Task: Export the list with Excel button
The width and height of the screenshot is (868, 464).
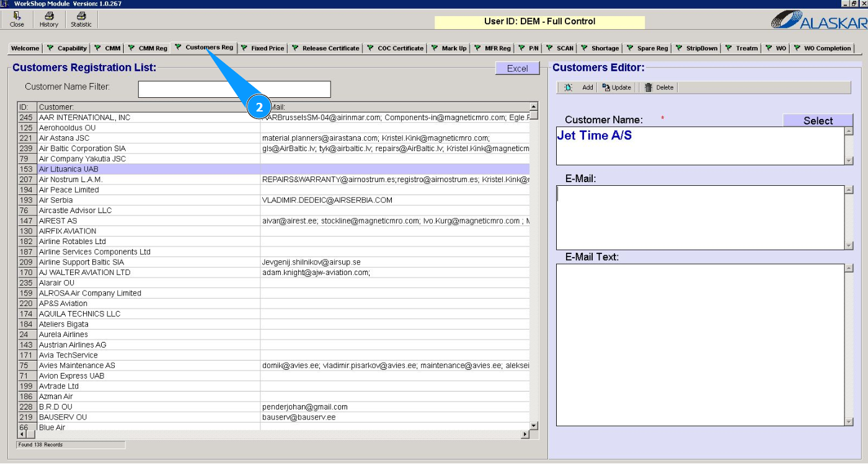Action: click(x=517, y=69)
